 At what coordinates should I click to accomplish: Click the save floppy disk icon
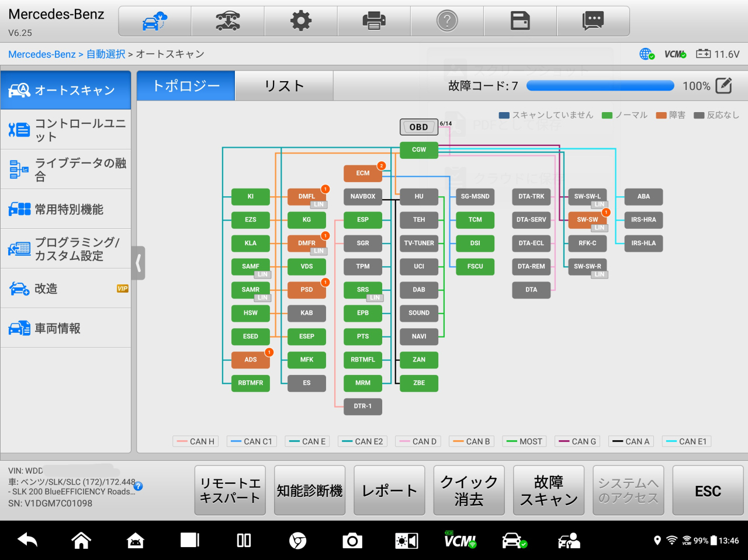pyautogui.click(x=520, y=22)
